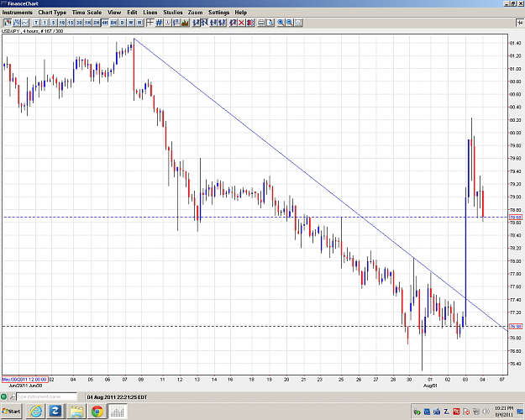Click the 'type instrument name' input field
Image resolution: width=525 pixels, height=420 pixels.
46,396
